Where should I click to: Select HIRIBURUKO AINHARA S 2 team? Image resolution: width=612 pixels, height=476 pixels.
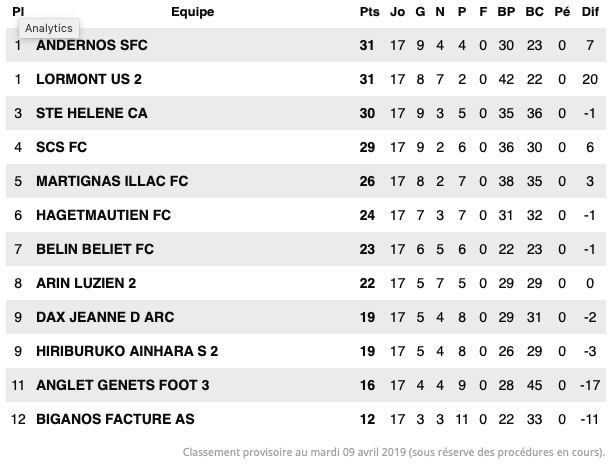(127, 351)
